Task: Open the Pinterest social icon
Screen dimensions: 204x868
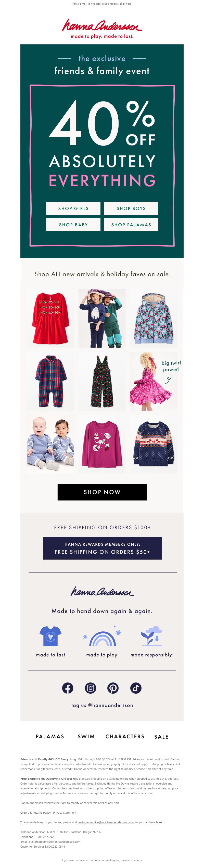Action: 113,688
